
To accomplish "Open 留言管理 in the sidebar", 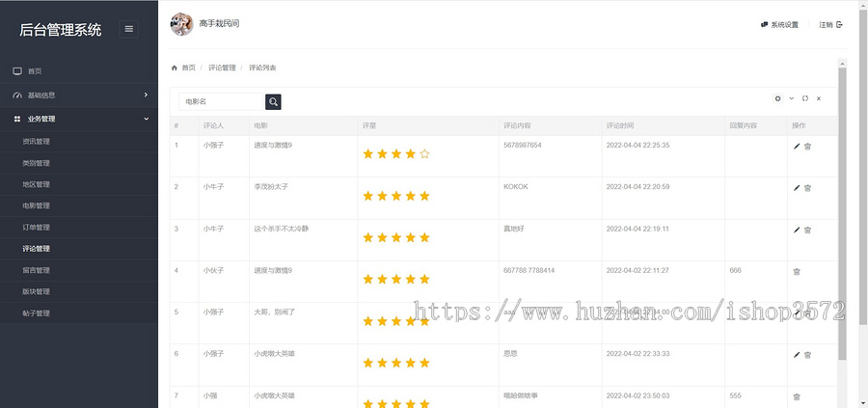I will [x=36, y=270].
